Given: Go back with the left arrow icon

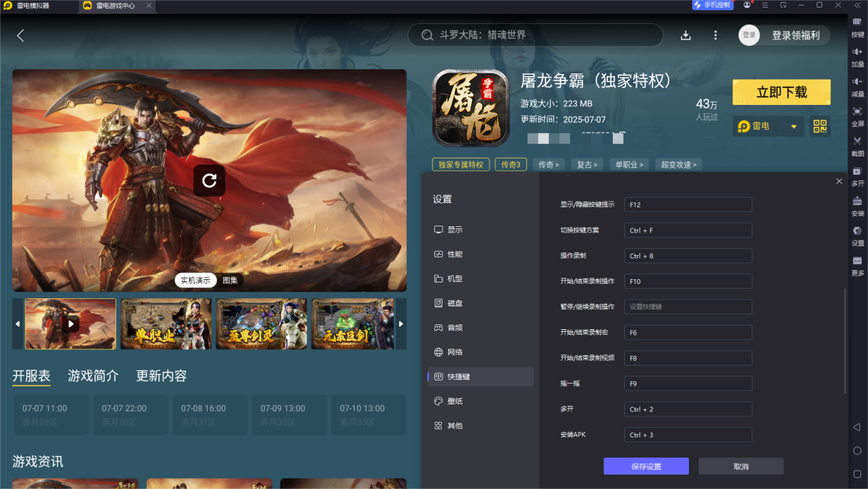Looking at the screenshot, I should tap(21, 36).
